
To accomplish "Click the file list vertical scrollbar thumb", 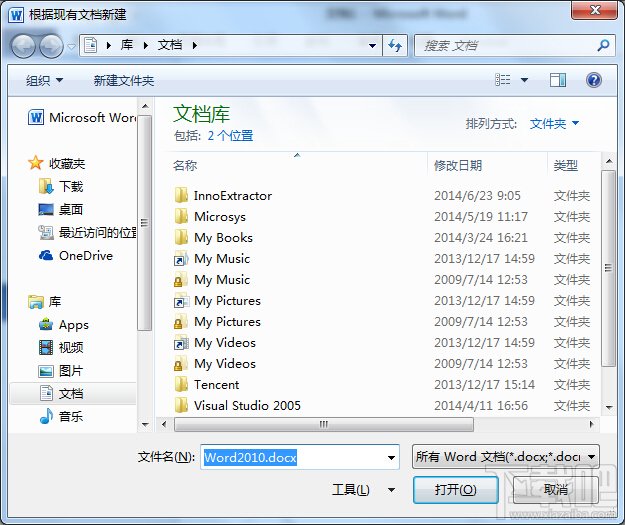I will [609, 268].
